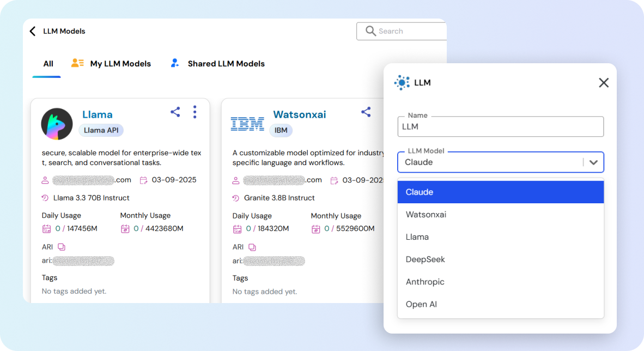The width and height of the screenshot is (644, 351).
Task: Click the 0 / 147456M daily usage value
Action: point(76,228)
